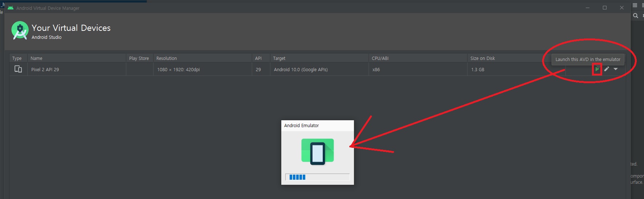Image resolution: width=644 pixels, height=199 pixels.
Task: Launch the Pixel 2 AVD with play icon
Action: (x=597, y=69)
